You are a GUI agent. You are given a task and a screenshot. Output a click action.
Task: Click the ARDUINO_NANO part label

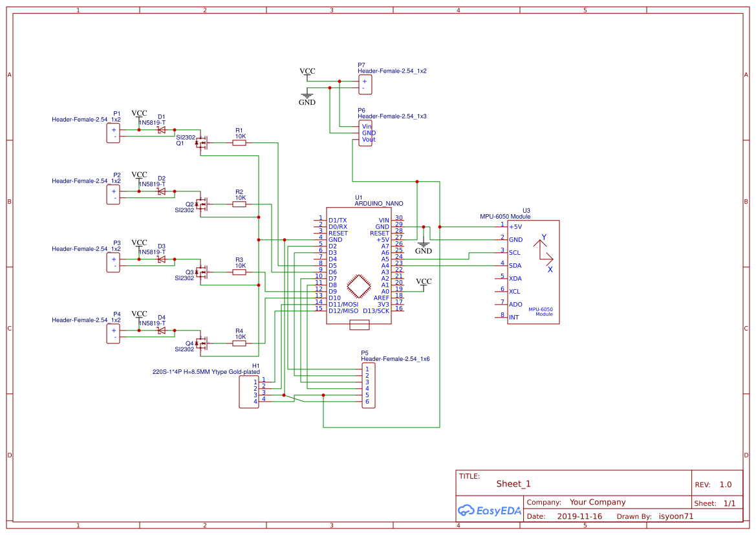(x=379, y=204)
